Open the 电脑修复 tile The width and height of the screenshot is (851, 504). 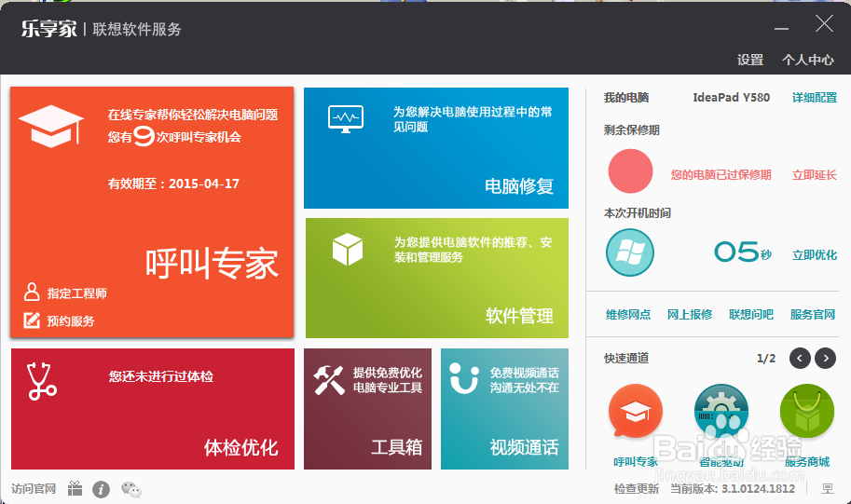click(x=436, y=147)
